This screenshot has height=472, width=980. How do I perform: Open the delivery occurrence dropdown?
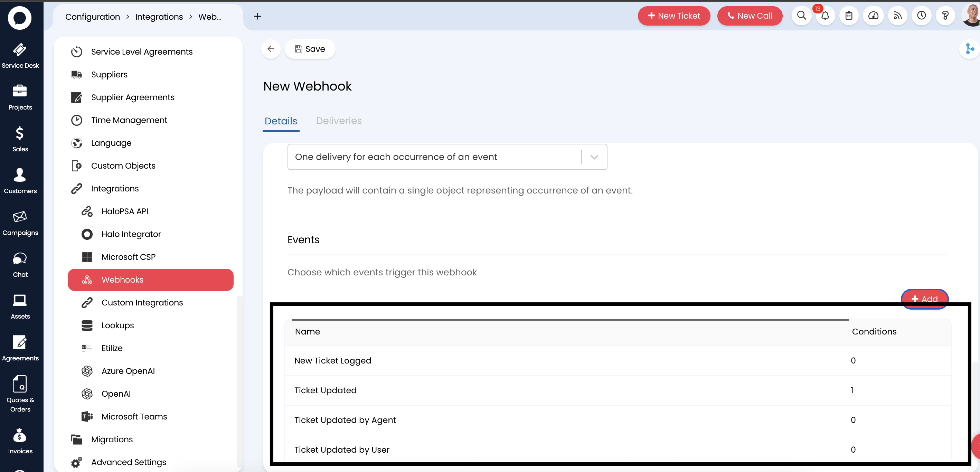pyautogui.click(x=594, y=157)
